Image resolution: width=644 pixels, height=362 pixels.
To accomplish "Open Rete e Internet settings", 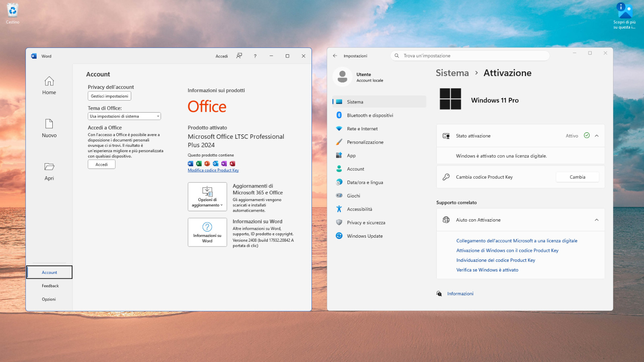I will tap(379, 129).
